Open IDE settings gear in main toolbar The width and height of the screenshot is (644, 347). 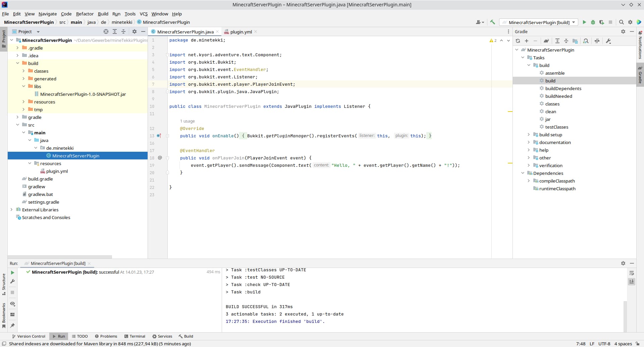point(630,22)
